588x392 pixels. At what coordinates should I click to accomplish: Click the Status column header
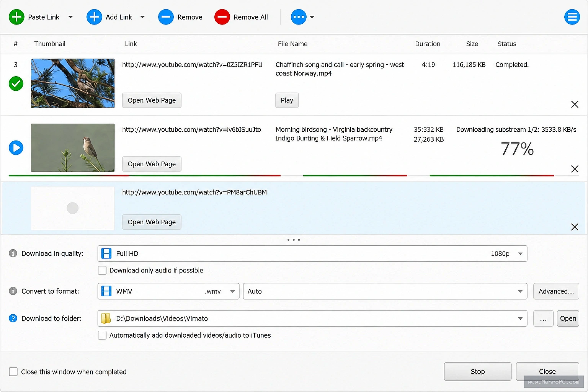507,44
